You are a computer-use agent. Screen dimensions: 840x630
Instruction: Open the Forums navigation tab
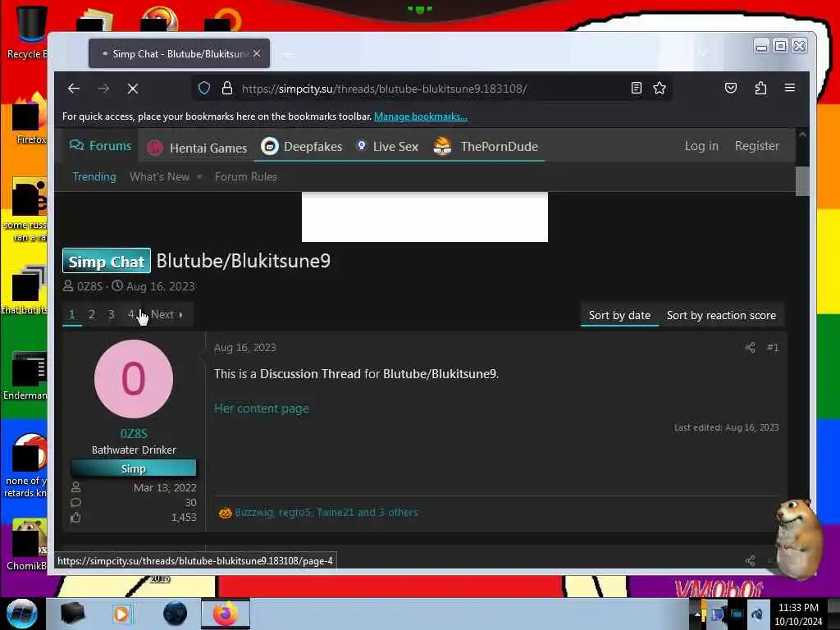pos(100,146)
